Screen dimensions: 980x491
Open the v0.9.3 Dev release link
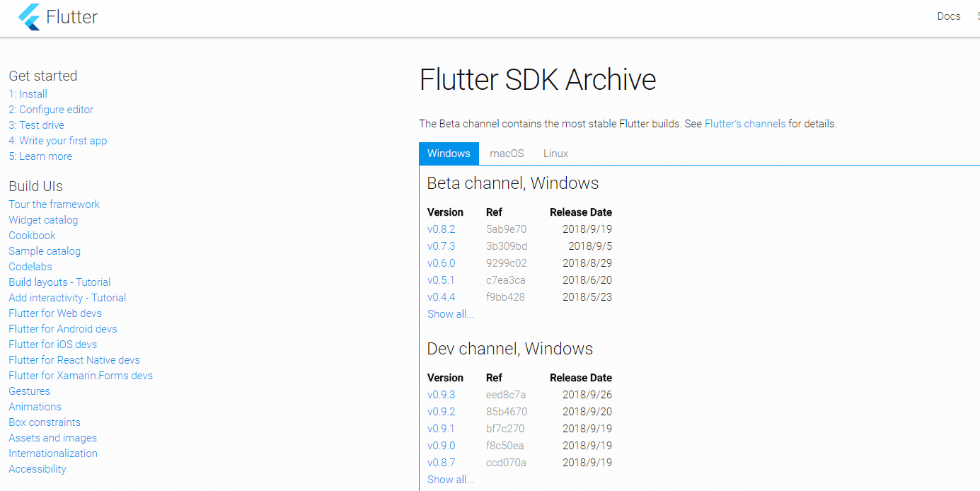pyautogui.click(x=441, y=394)
